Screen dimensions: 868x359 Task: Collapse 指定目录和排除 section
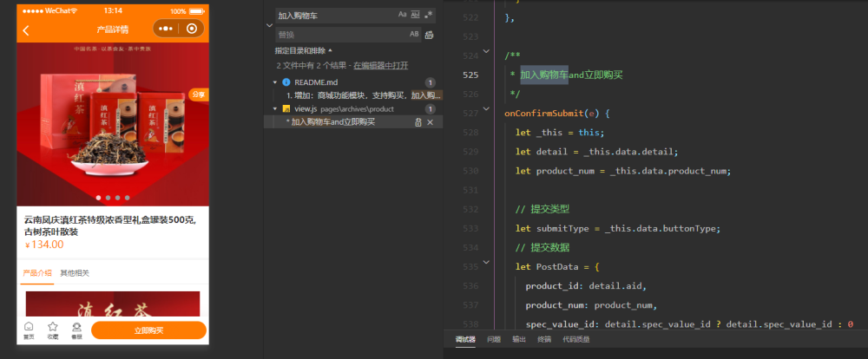[302, 50]
